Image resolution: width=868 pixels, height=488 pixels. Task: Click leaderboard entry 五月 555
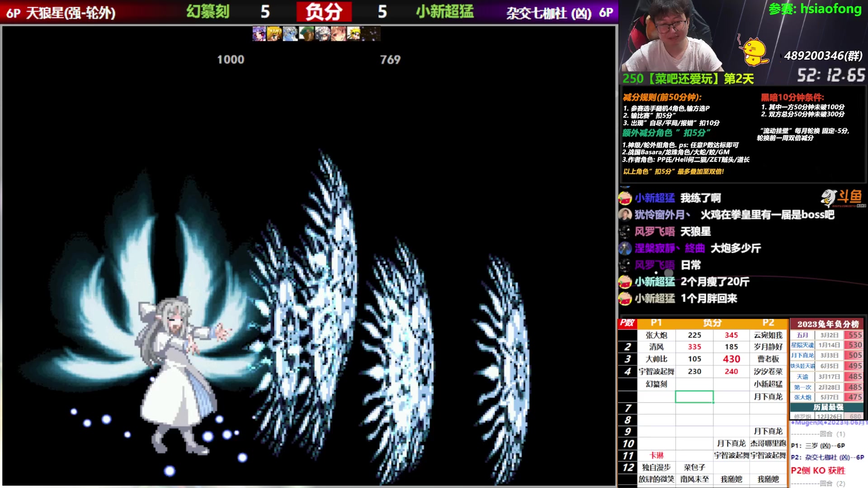pos(827,335)
